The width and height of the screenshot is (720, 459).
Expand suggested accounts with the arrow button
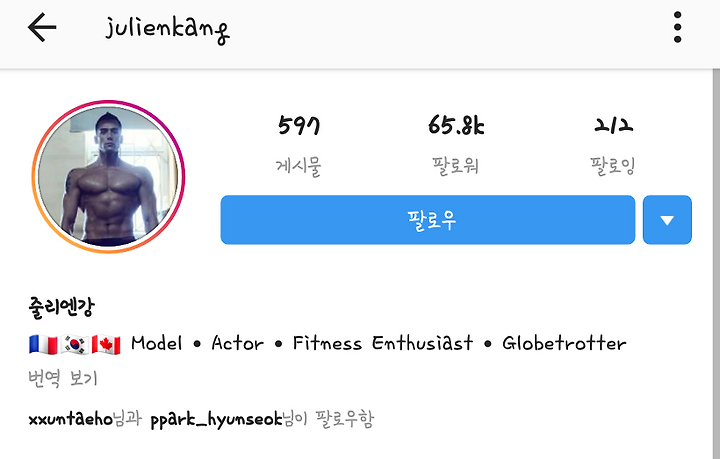[667, 220]
